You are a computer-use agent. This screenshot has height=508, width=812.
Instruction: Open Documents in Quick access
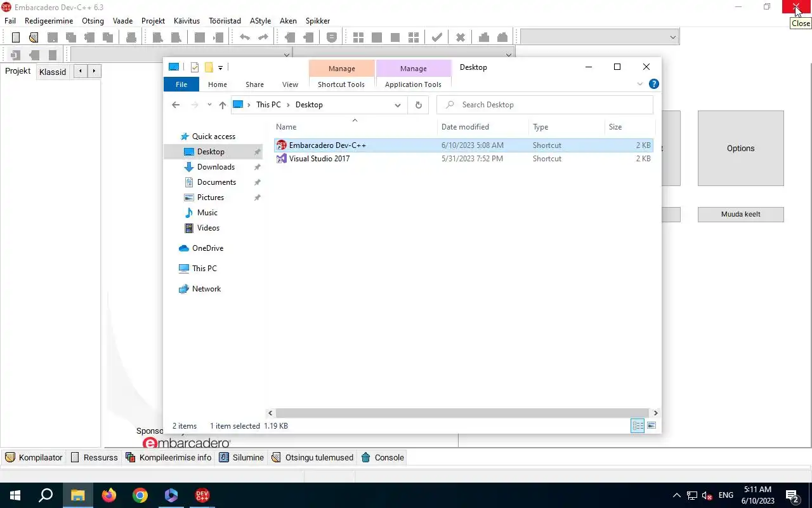click(216, 182)
